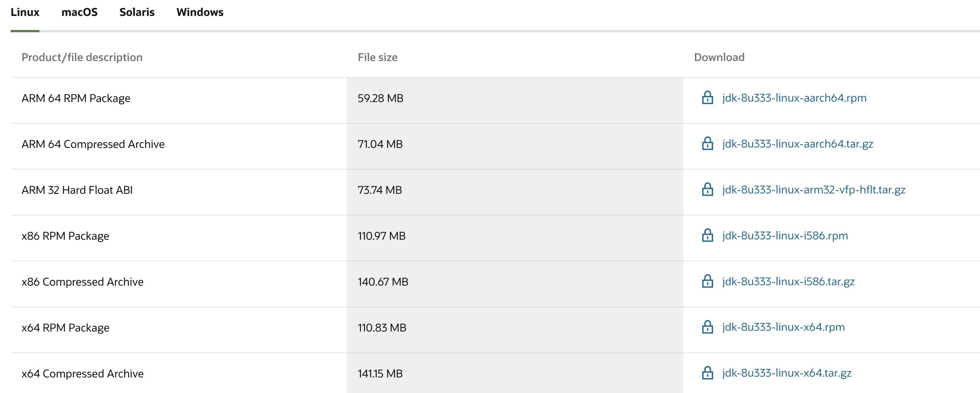Download jdk-8u333-linux-aarch64.rpm link
Image resolution: width=980 pixels, height=393 pixels.
(794, 98)
